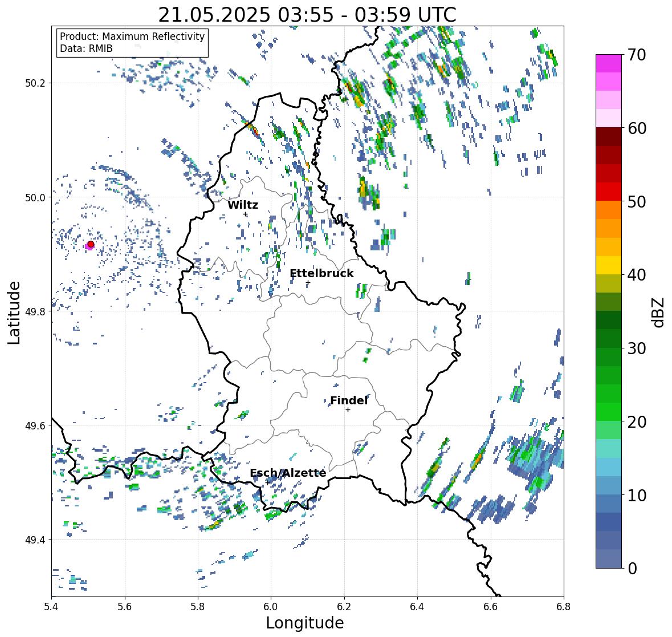Click the magenta top colorbar segment

tap(609, 63)
